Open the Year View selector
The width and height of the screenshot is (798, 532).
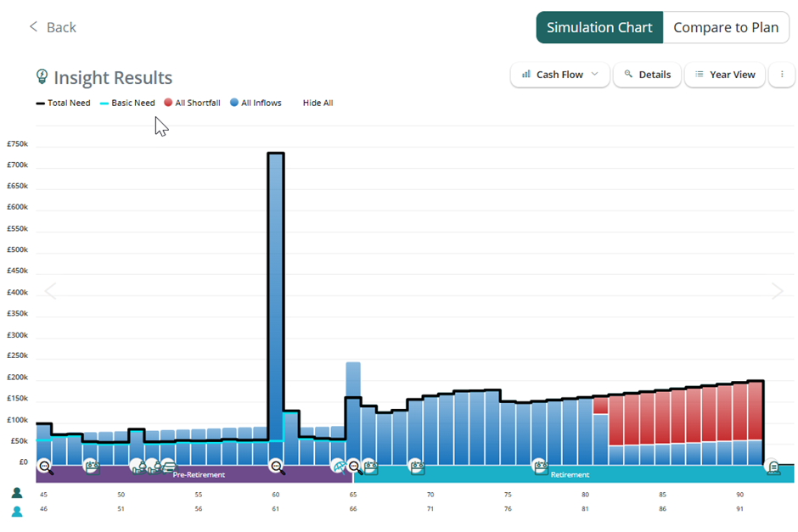[724, 75]
